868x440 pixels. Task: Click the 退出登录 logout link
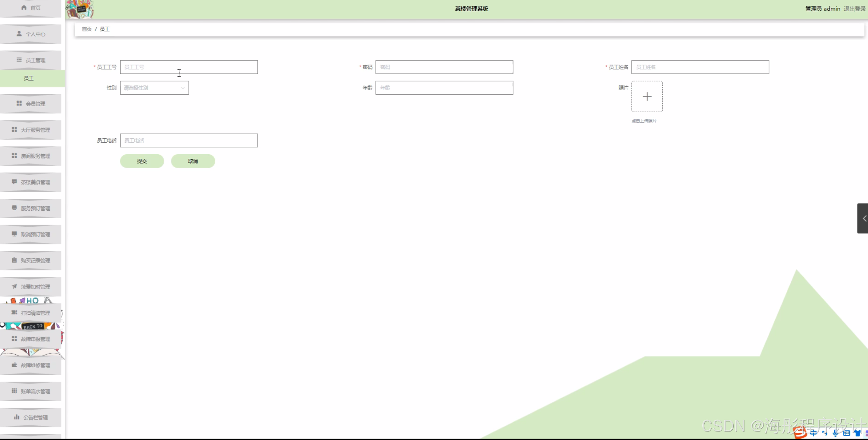pyautogui.click(x=854, y=9)
